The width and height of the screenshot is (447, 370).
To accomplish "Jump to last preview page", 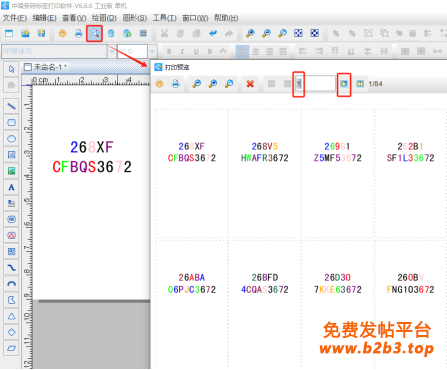I will (360, 84).
